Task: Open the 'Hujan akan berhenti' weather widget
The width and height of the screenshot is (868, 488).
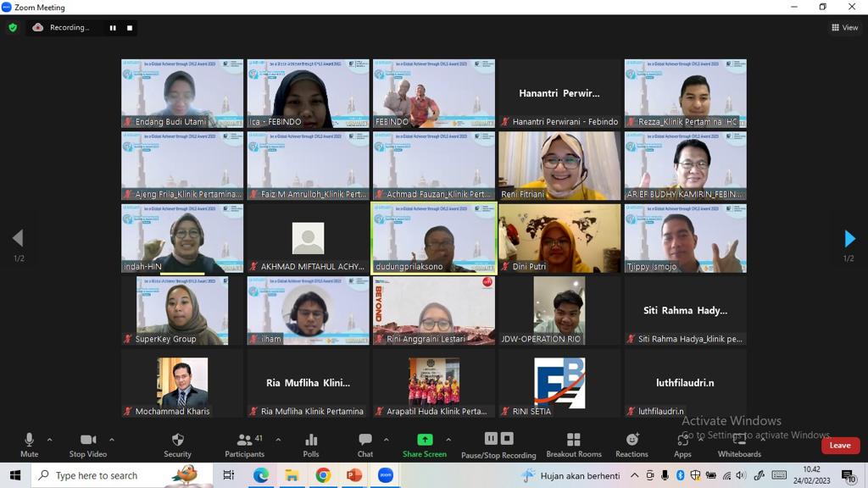Action: coord(572,475)
